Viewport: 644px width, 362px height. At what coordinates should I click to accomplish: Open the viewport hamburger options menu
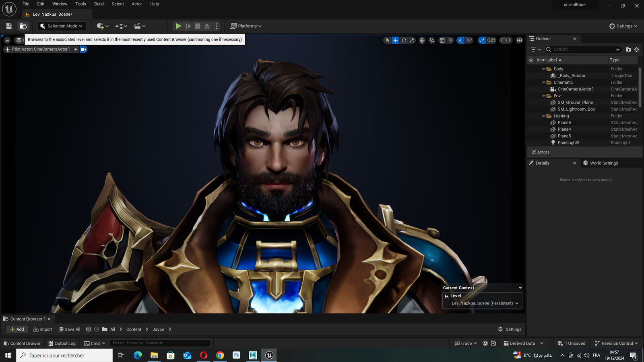click(7, 40)
